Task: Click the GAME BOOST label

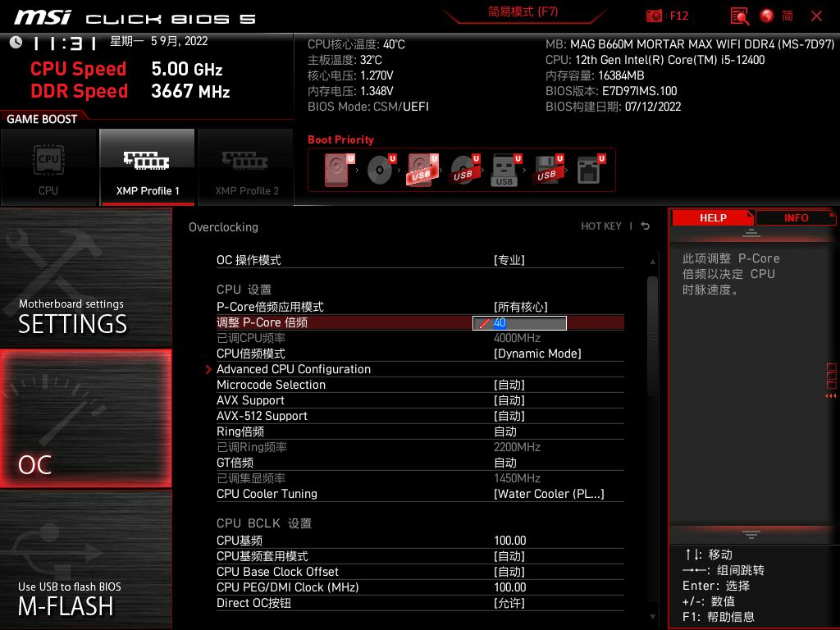Action: [42, 119]
